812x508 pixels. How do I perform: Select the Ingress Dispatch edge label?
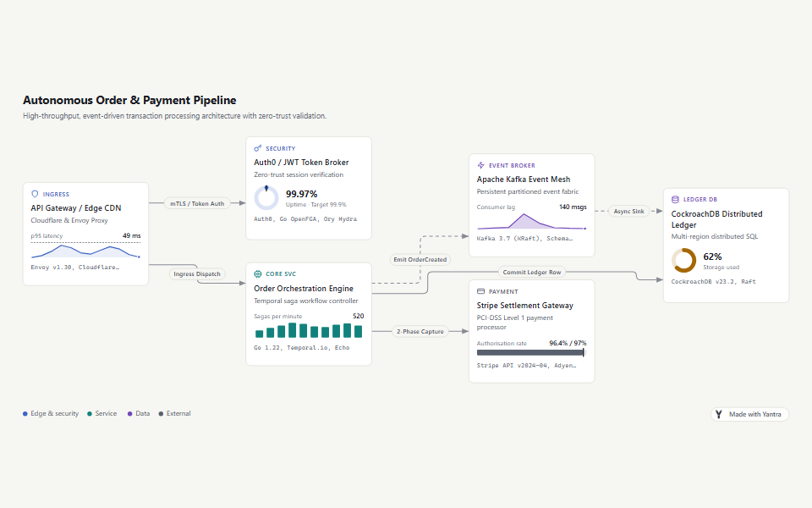(x=197, y=273)
